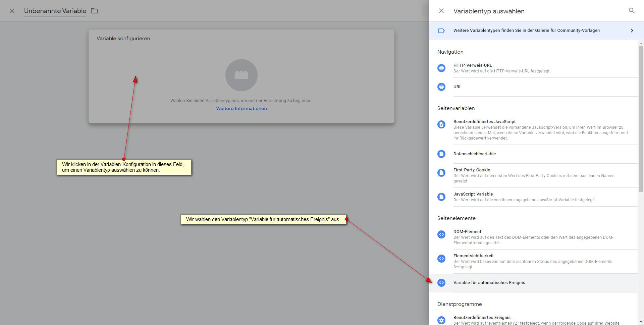644x325 pixels.
Task: Click the Elementsichtbarkeit code icon
Action: point(441,259)
